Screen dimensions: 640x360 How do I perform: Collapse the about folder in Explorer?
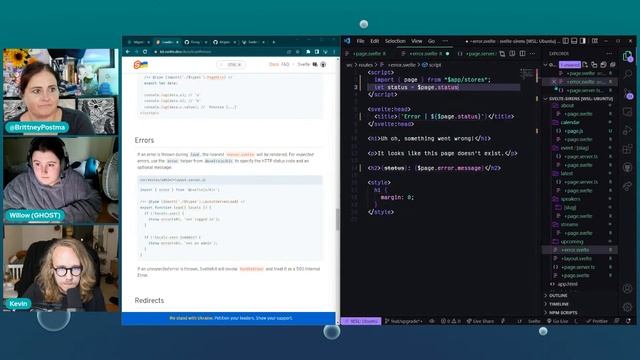tap(567, 105)
